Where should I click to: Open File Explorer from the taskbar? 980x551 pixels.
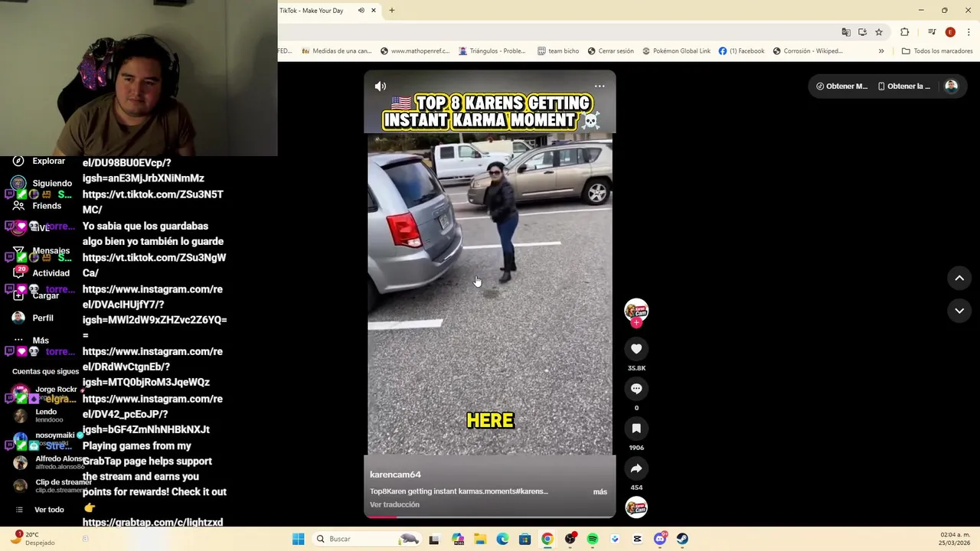(480, 539)
